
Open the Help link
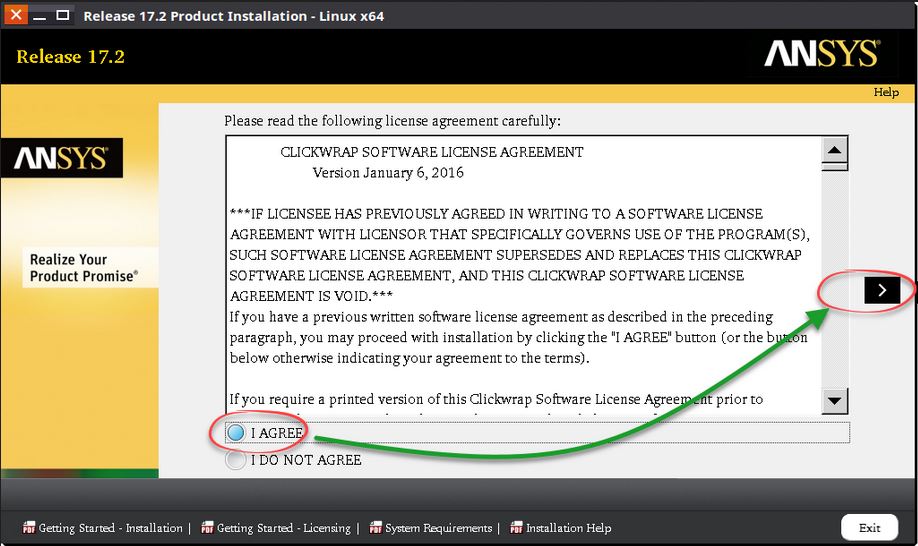(886, 92)
